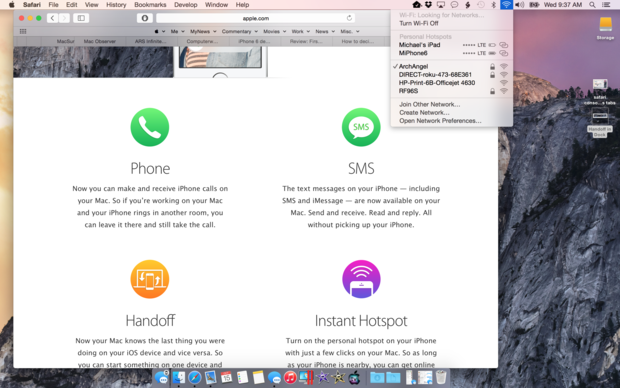Screen dimensions: 620x388
Task: Open the Develop menu
Action: point(185,5)
